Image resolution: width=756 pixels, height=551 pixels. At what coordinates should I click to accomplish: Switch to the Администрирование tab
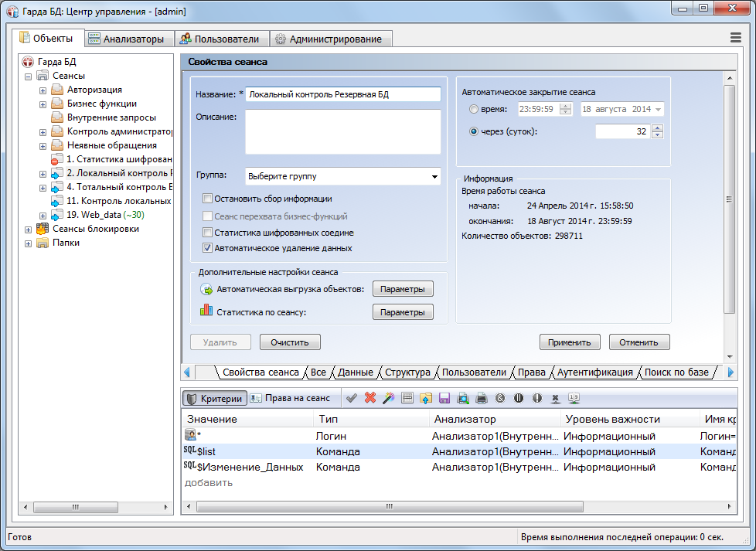331,39
